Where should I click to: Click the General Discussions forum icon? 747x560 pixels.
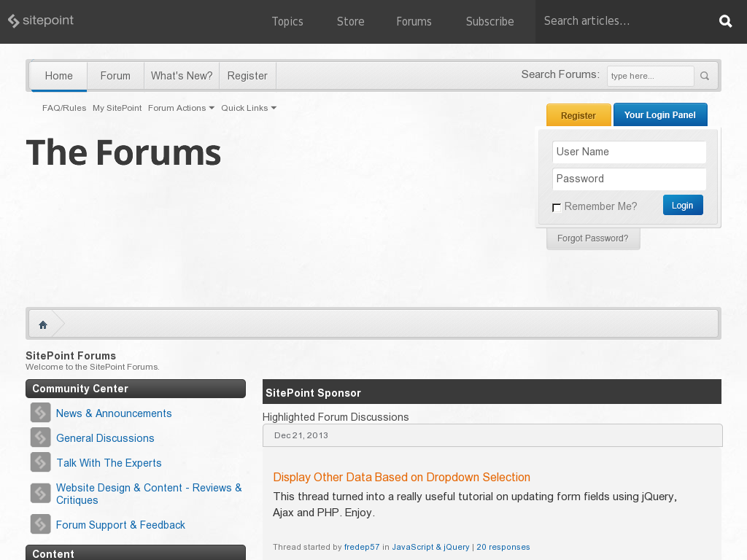41,437
